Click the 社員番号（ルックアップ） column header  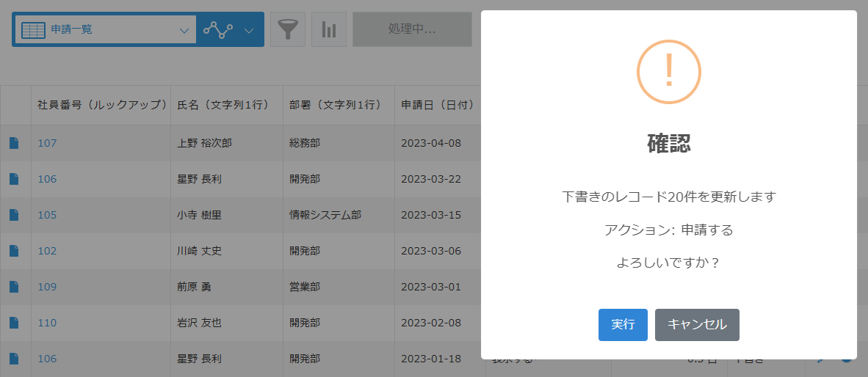click(x=102, y=105)
